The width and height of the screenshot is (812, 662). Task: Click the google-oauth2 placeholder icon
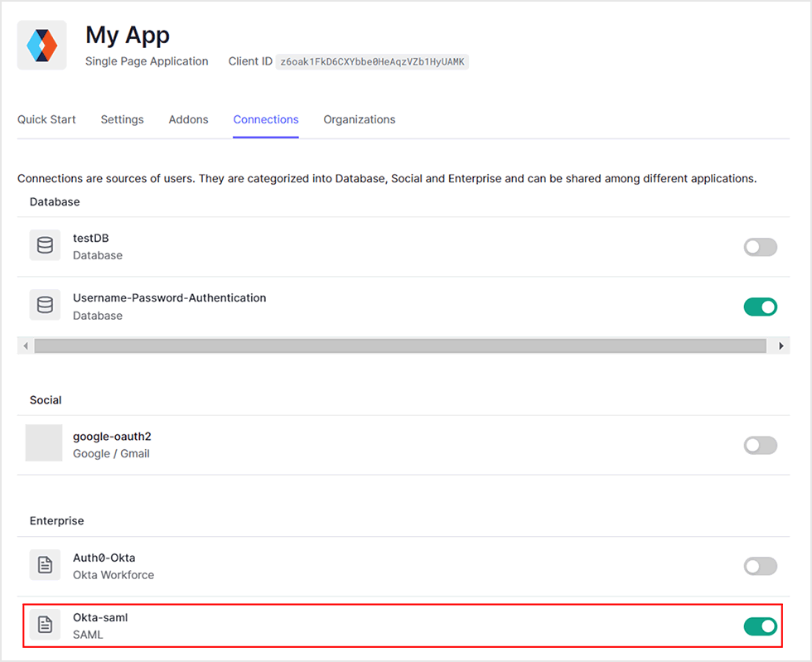tap(44, 443)
